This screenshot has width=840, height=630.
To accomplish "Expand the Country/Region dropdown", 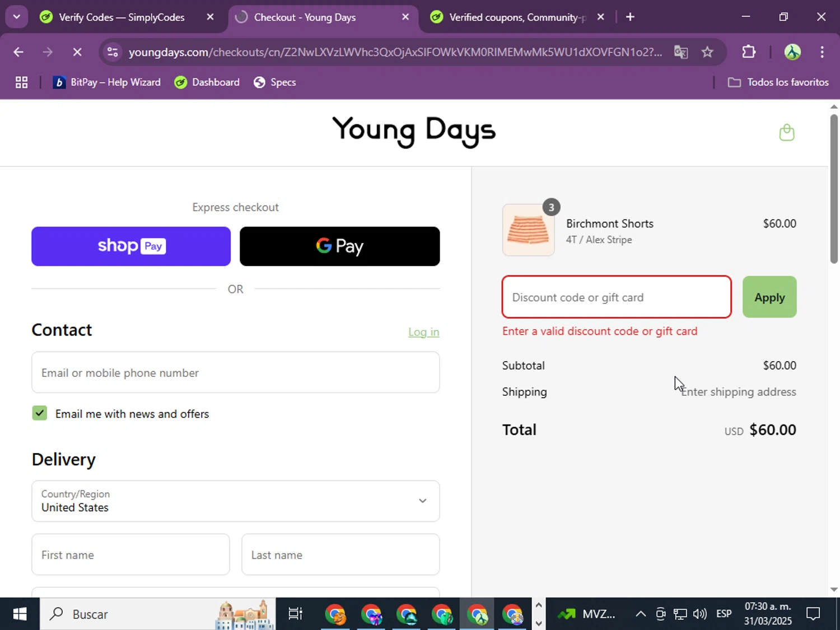I will pos(236,501).
